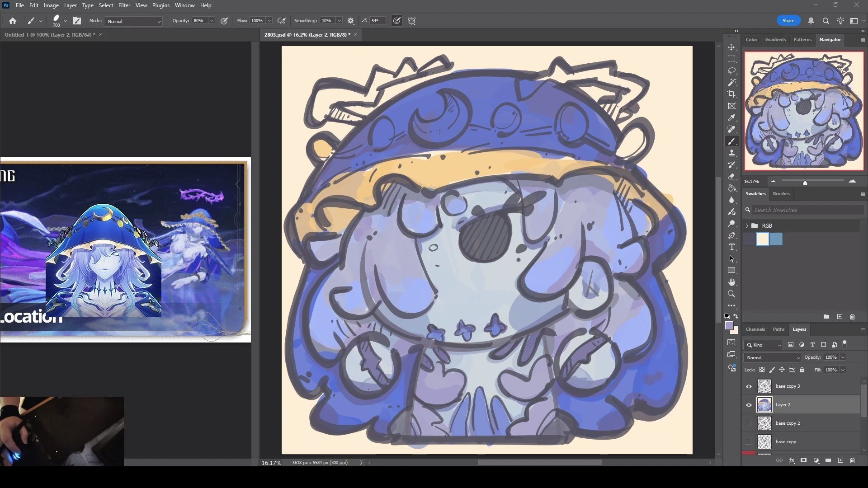Select the base copy 3 layer thumbnail
This screenshot has height=488, width=868.
(764, 386)
